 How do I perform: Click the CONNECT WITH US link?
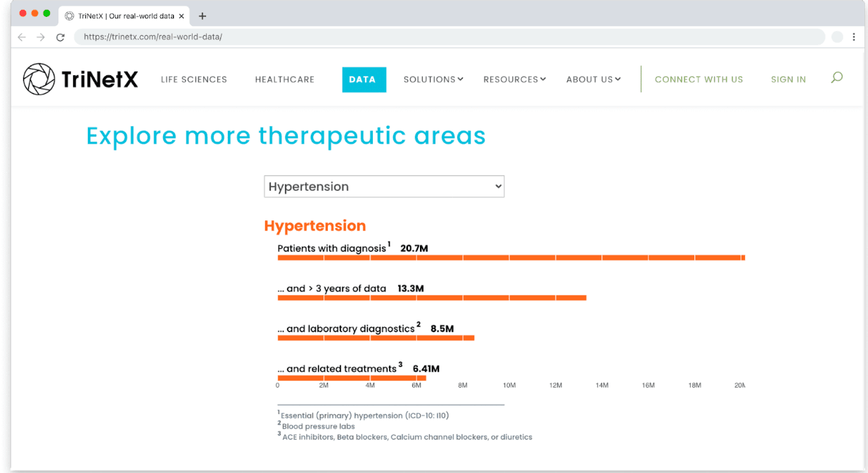pyautogui.click(x=698, y=79)
